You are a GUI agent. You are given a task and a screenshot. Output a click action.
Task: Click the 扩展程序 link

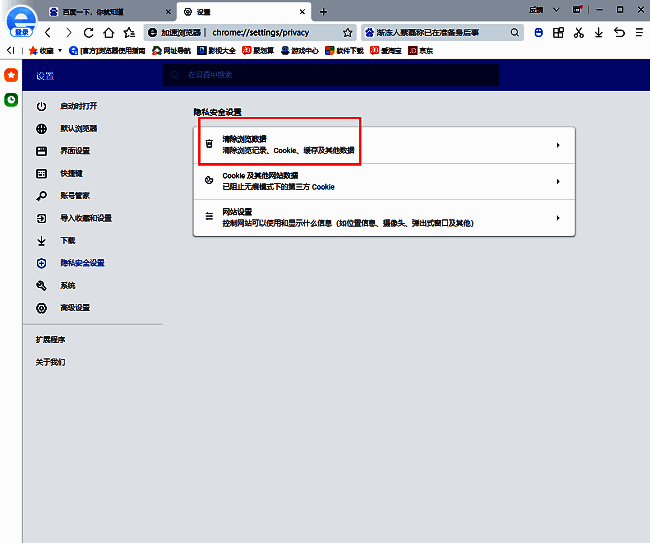coord(50,340)
